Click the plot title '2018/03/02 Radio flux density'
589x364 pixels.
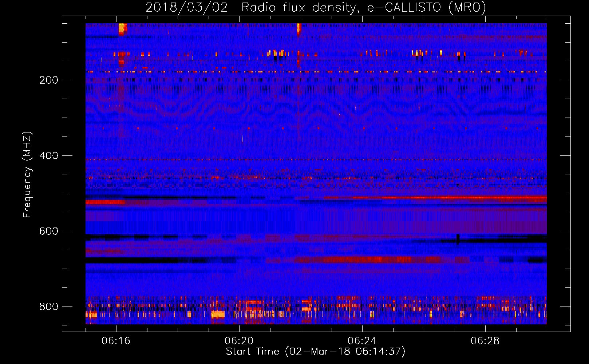point(316,7)
